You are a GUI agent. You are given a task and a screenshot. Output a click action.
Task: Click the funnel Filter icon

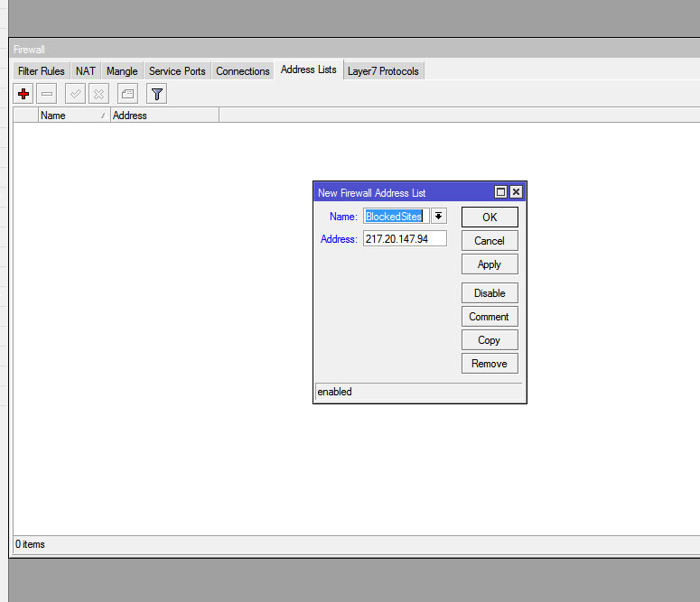(x=157, y=94)
